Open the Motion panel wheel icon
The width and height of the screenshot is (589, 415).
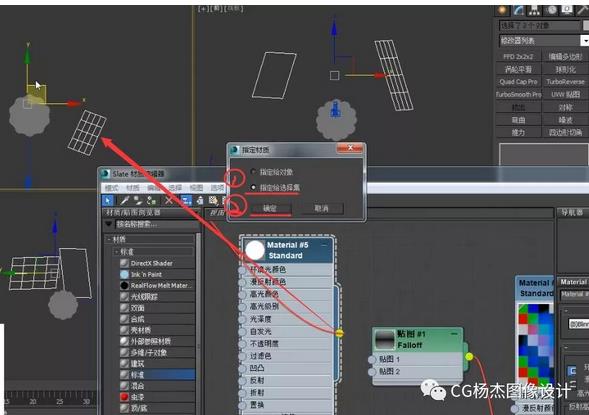coord(551,10)
